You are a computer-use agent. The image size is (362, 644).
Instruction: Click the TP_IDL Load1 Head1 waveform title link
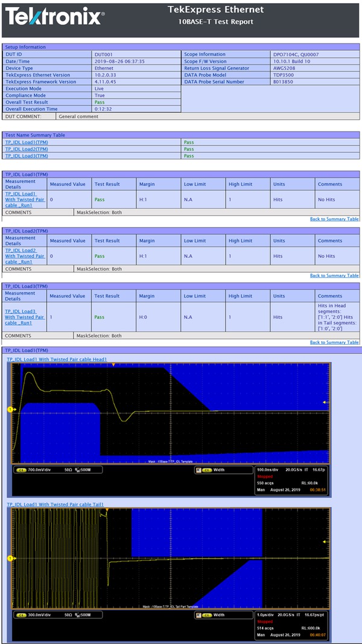[57, 359]
